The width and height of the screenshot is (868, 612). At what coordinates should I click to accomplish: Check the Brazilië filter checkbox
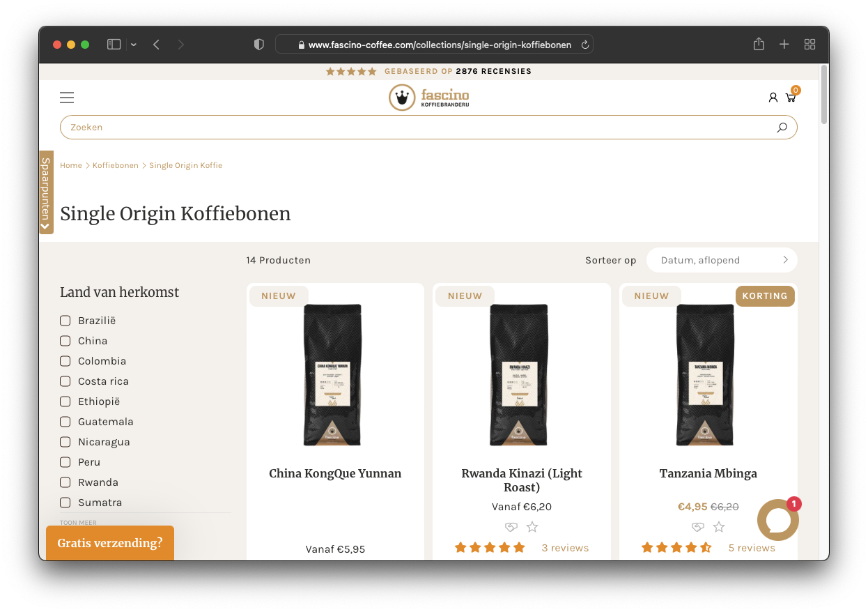(65, 321)
